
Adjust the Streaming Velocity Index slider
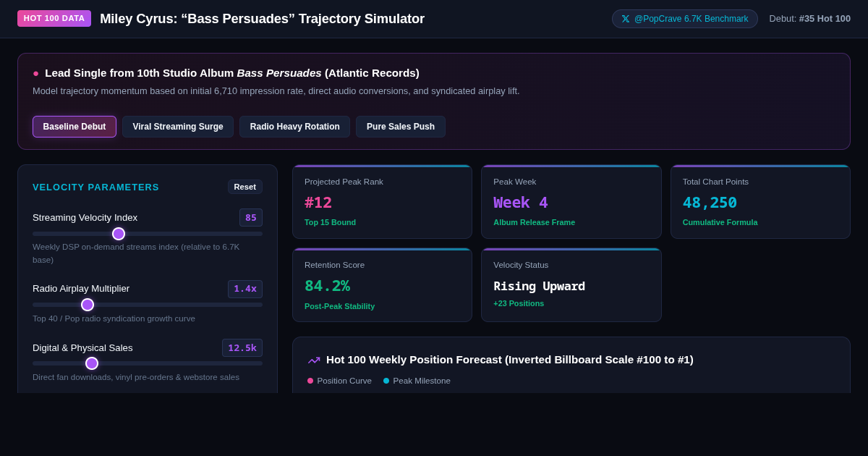pyautogui.click(x=148, y=234)
